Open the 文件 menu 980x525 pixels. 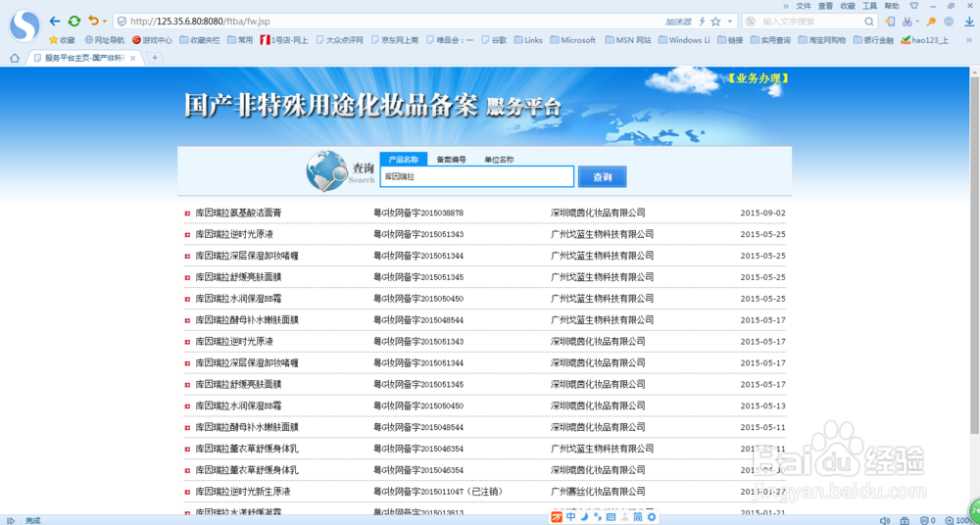804,6
